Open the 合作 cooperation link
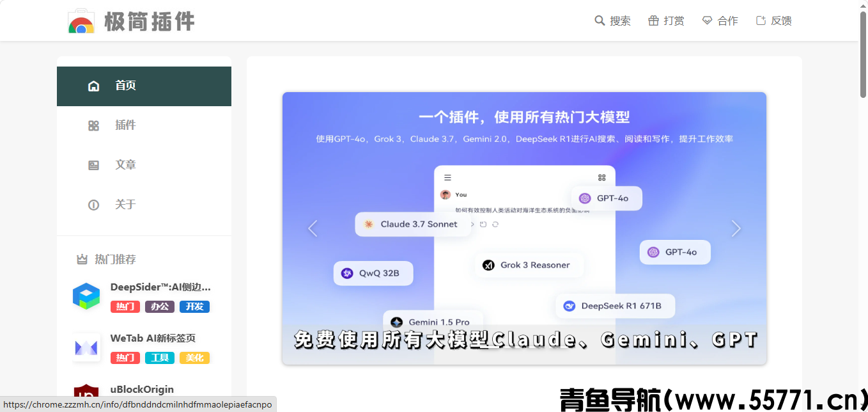This screenshot has height=412, width=868. click(x=727, y=20)
